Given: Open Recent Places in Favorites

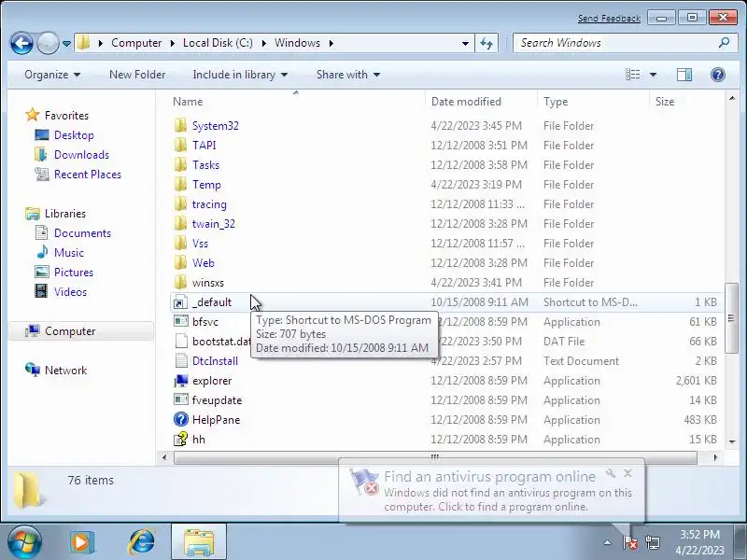Looking at the screenshot, I should coord(88,175).
